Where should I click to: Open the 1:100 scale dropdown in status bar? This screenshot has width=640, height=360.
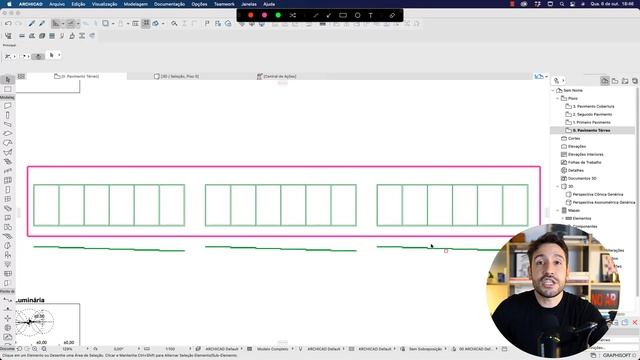coord(190,349)
